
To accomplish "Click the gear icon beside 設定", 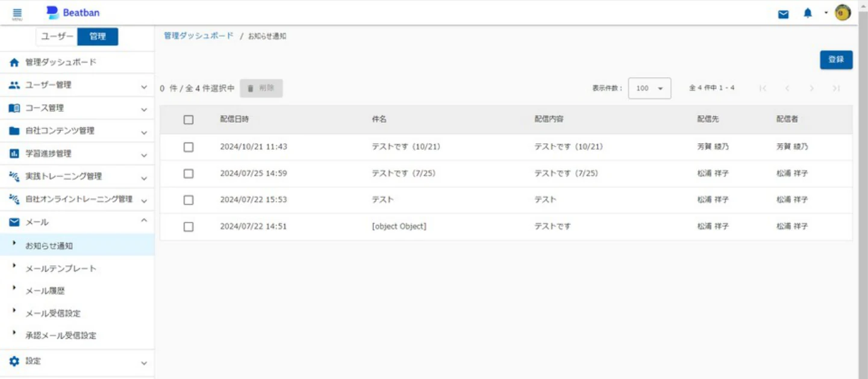I will pyautogui.click(x=14, y=361).
